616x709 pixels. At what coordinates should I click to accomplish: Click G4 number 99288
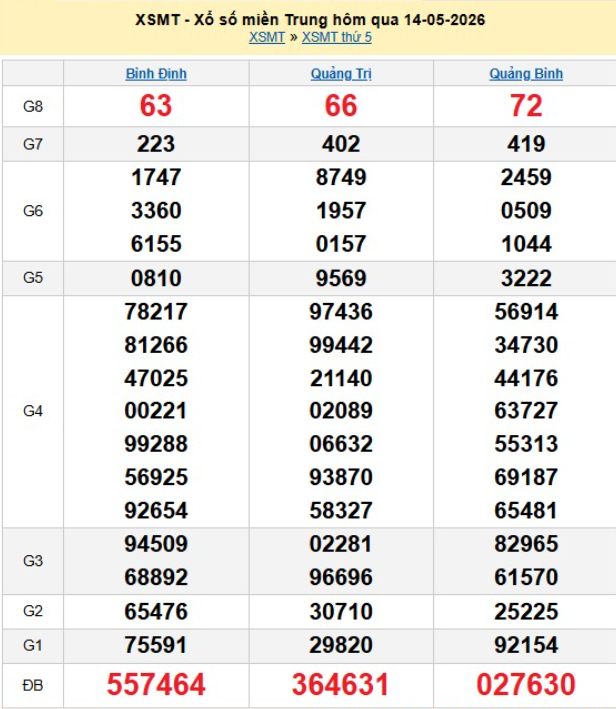point(156,444)
